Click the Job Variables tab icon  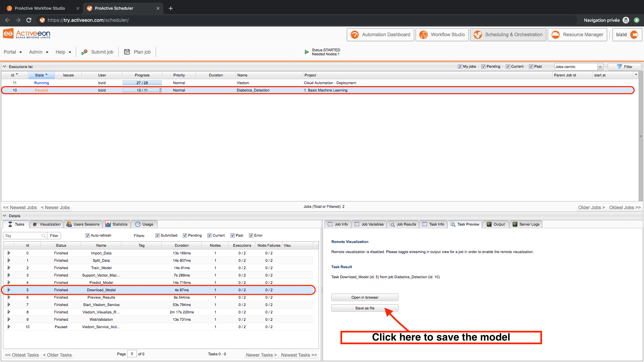tap(357, 224)
